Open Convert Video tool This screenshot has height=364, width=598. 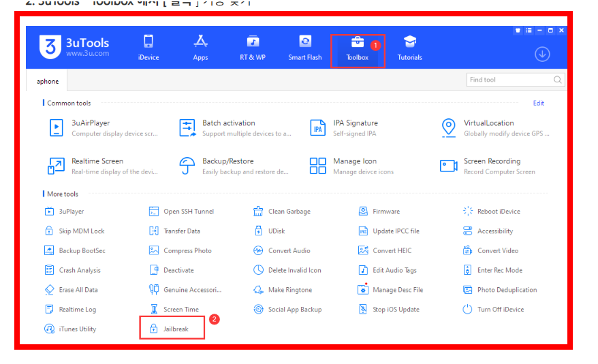click(x=490, y=250)
